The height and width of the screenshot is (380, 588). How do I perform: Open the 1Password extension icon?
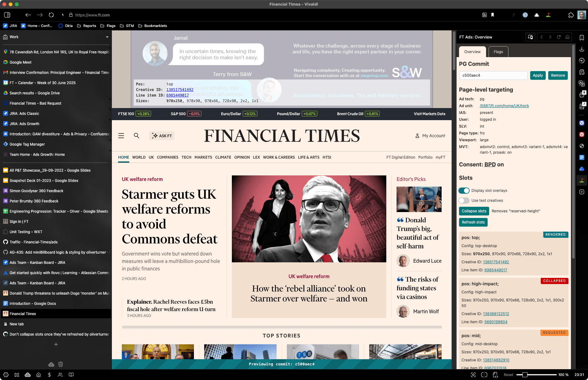click(x=525, y=15)
